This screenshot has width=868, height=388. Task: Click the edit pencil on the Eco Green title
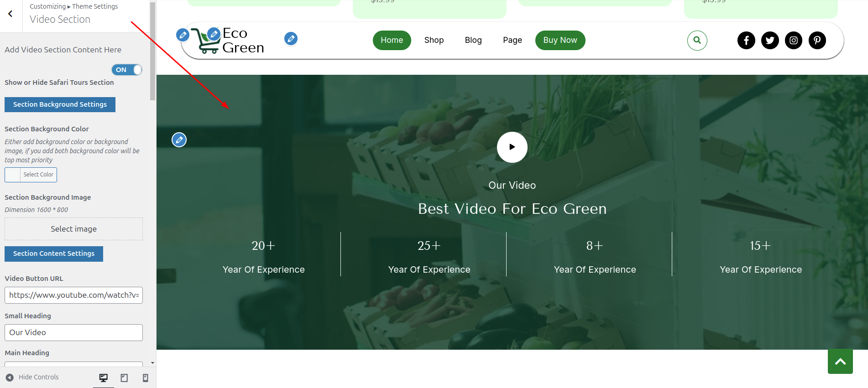[x=214, y=34]
